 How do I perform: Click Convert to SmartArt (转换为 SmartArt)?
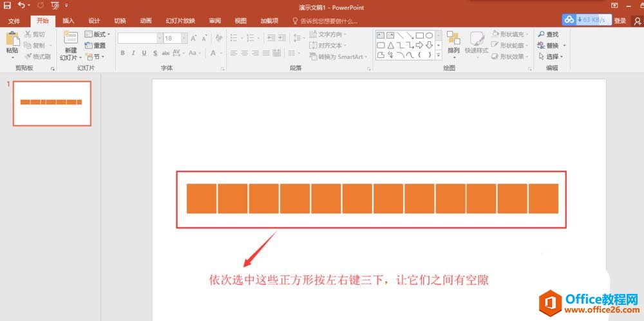coord(339,57)
